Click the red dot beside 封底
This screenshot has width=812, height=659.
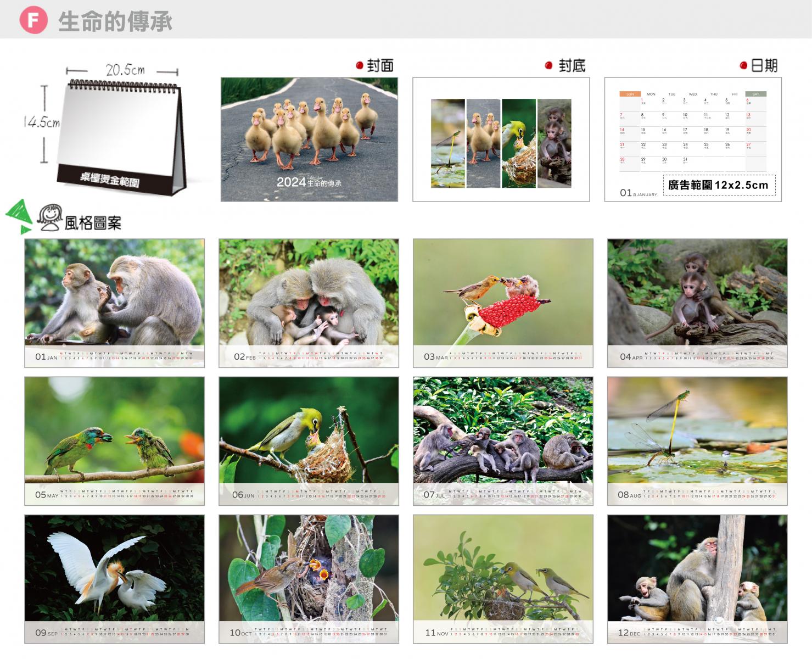click(x=548, y=66)
